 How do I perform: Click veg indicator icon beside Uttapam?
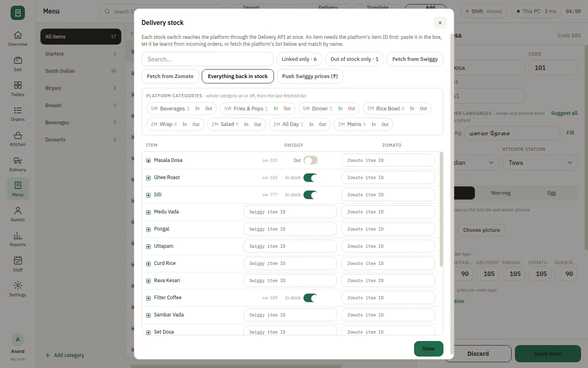(149, 247)
